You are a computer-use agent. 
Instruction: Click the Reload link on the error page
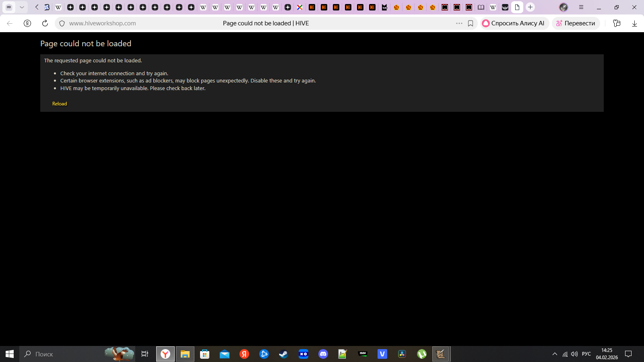point(60,104)
